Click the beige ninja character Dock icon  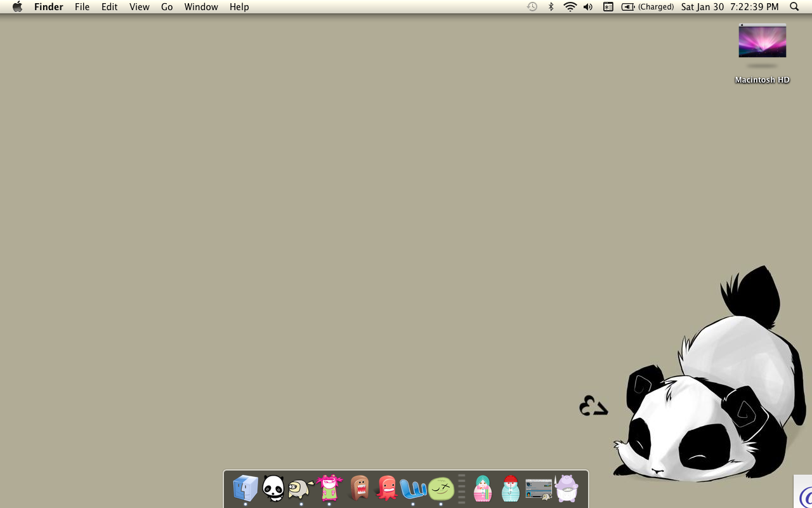click(x=301, y=489)
